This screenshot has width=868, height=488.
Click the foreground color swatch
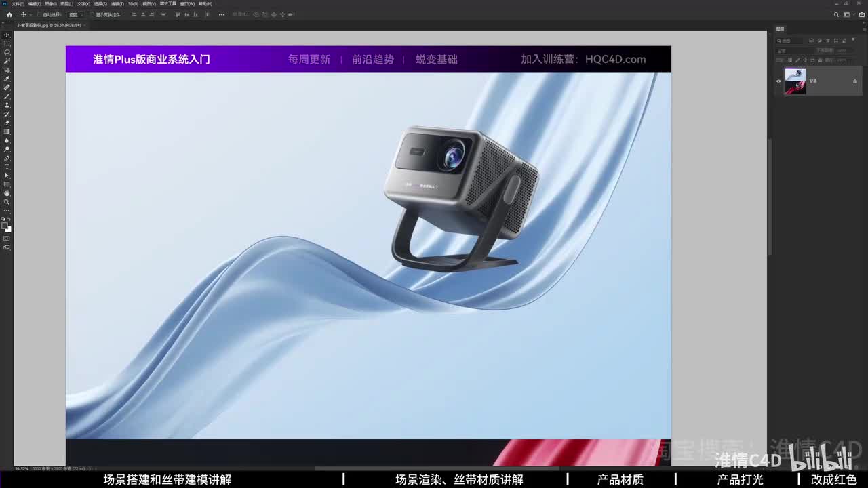5,226
